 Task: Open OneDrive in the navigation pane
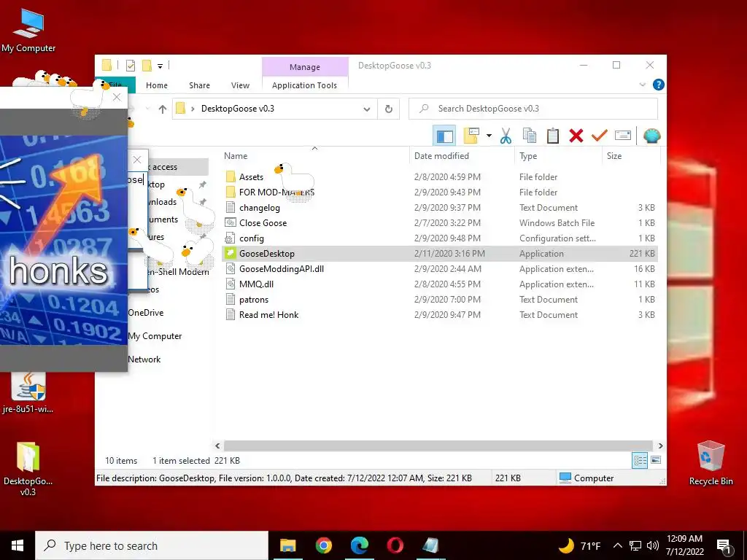[x=146, y=313]
